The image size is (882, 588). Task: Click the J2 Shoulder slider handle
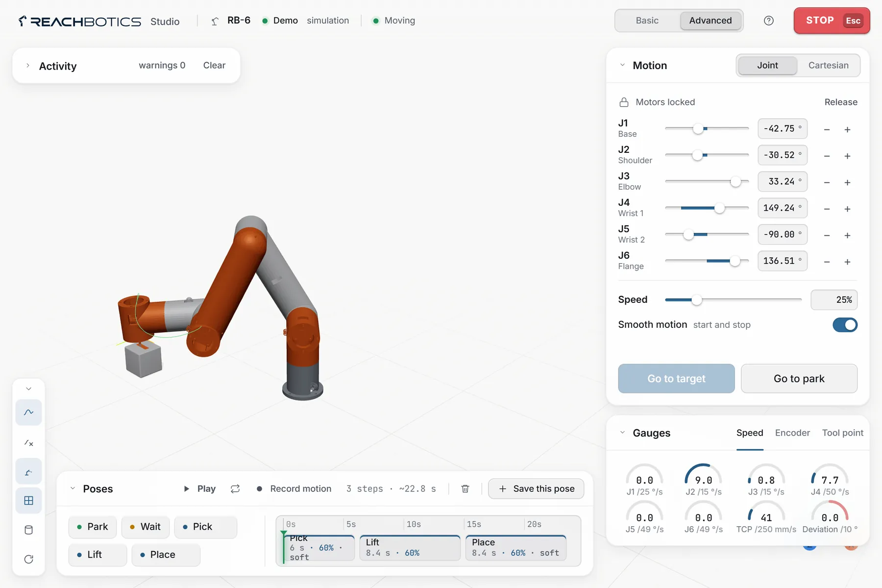point(697,156)
